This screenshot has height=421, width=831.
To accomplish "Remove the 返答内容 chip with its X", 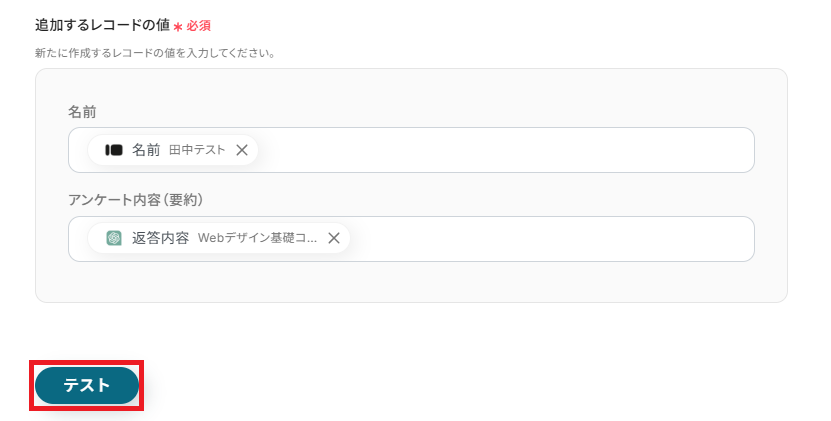I will (334, 238).
